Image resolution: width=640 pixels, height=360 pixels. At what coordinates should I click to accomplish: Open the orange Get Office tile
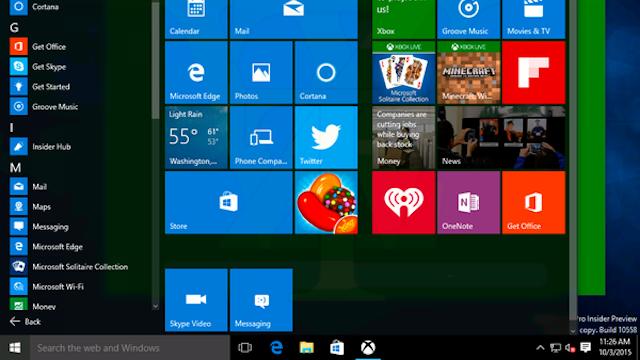click(x=533, y=202)
